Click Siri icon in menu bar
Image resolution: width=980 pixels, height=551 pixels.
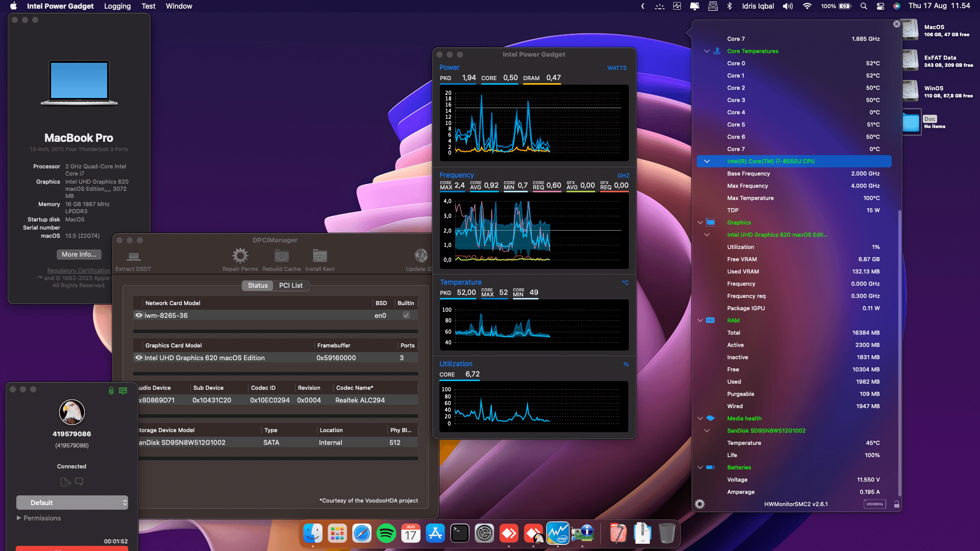click(x=897, y=6)
